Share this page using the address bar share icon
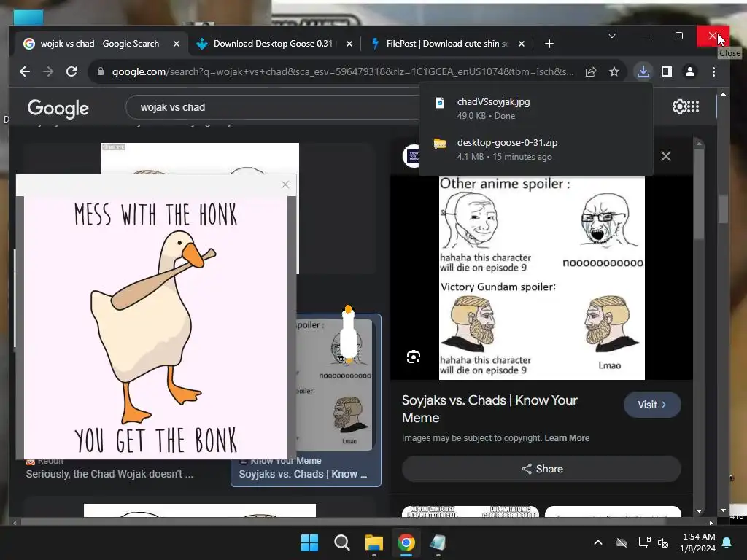 pos(591,71)
